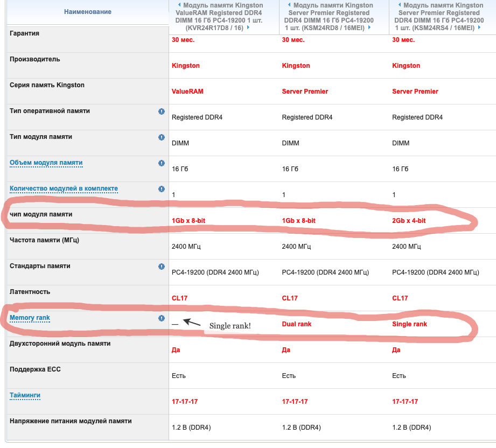496x448 pixels.
Task: Open info icon for Тип оперативной памяти
Action: [x=162, y=111]
